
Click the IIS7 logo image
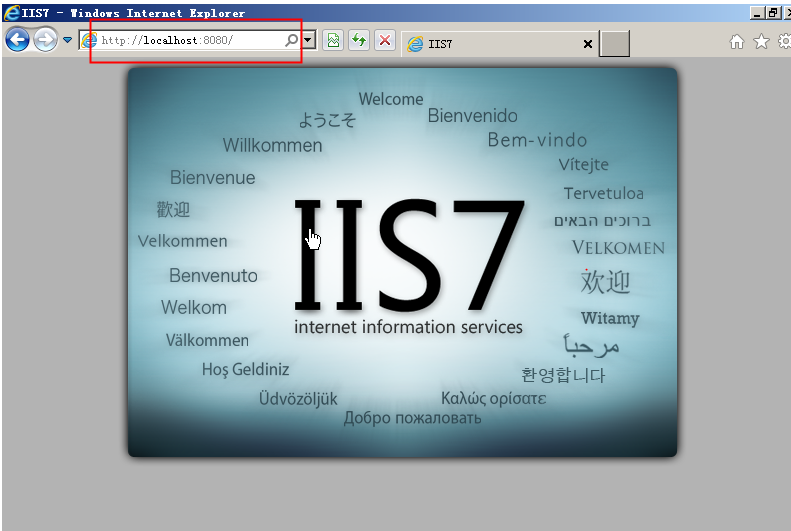click(x=408, y=260)
